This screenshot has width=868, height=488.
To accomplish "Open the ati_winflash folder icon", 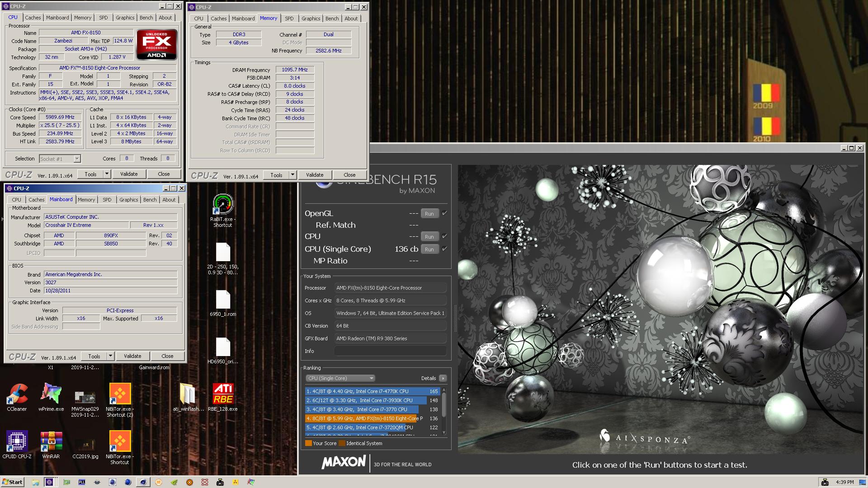I will (x=188, y=397).
